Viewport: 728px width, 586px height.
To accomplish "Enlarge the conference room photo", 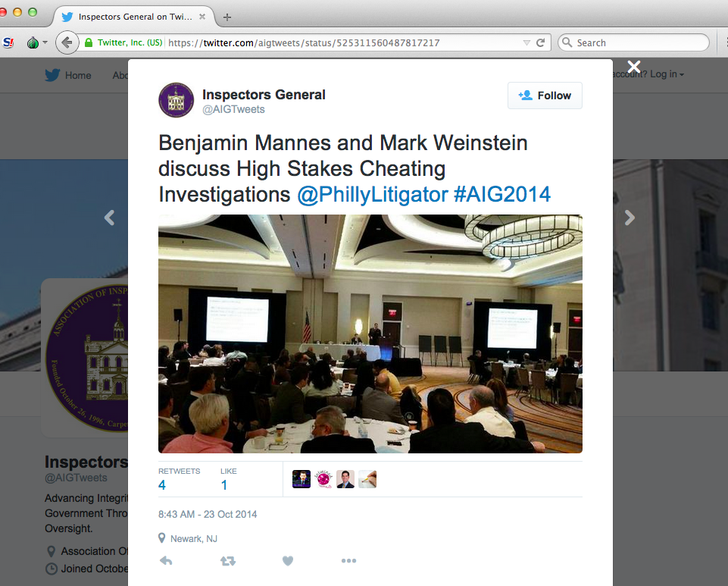I will 370,334.
